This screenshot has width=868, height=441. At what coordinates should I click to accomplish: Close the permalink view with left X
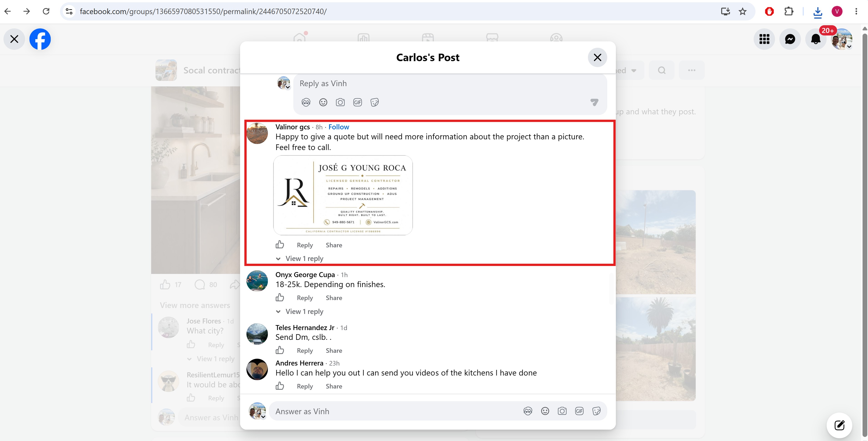pyautogui.click(x=14, y=39)
